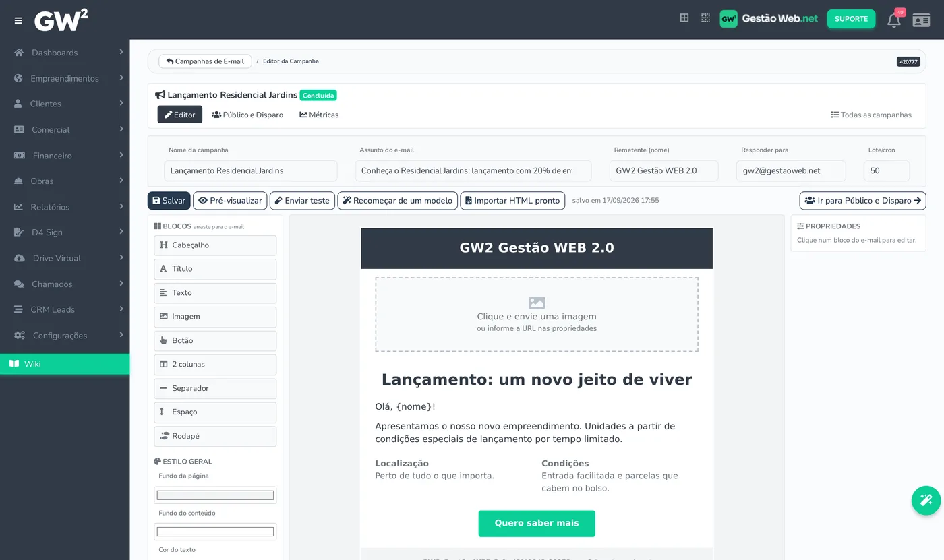Select the Separador block

215,389
